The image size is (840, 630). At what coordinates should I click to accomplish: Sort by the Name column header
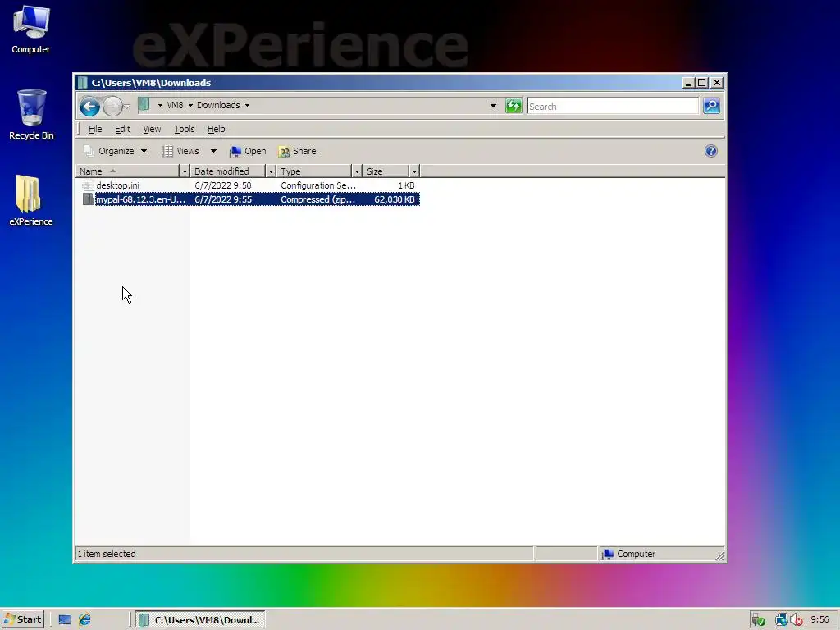[127, 171]
